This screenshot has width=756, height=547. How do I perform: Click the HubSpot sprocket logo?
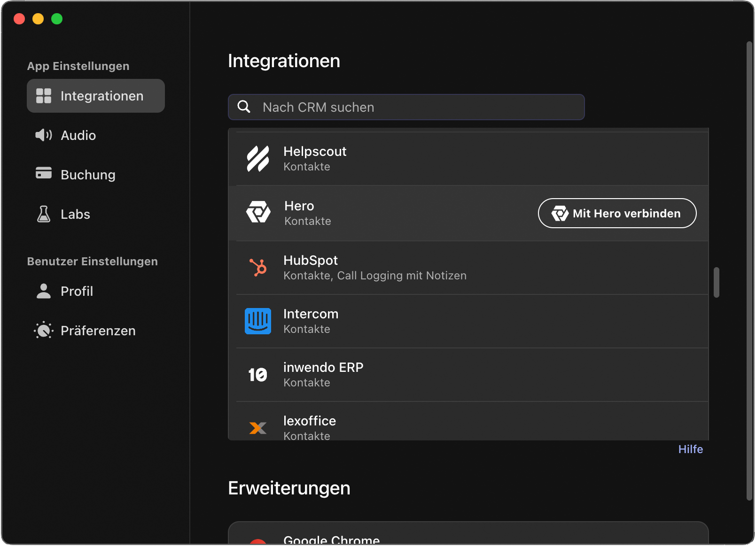(x=258, y=268)
